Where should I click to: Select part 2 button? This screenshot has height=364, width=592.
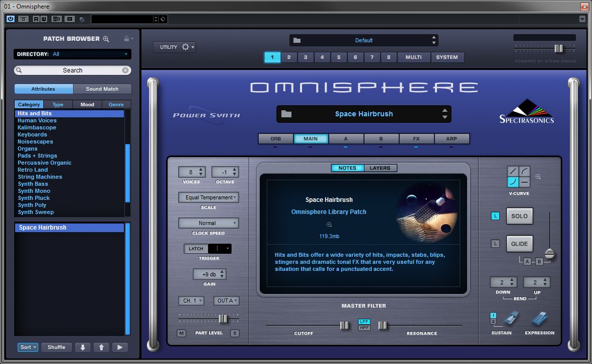coord(289,57)
